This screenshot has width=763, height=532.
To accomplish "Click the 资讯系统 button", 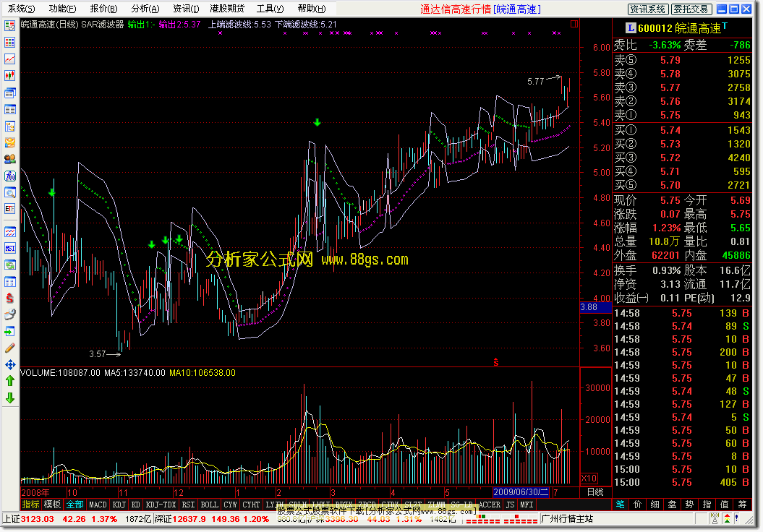I will point(647,9).
